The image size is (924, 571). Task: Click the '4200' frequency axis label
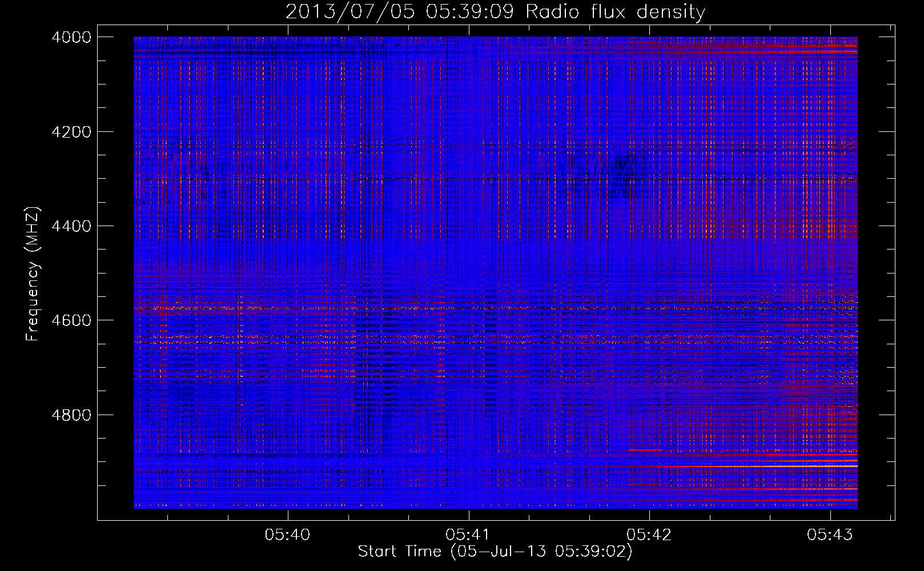coord(71,132)
